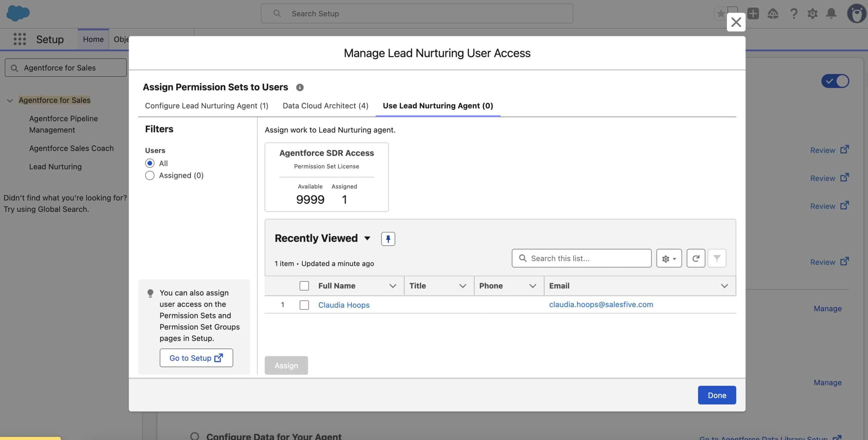The image size is (868, 440).
Task: Open list view controls gear dropdown
Action: [x=669, y=258]
